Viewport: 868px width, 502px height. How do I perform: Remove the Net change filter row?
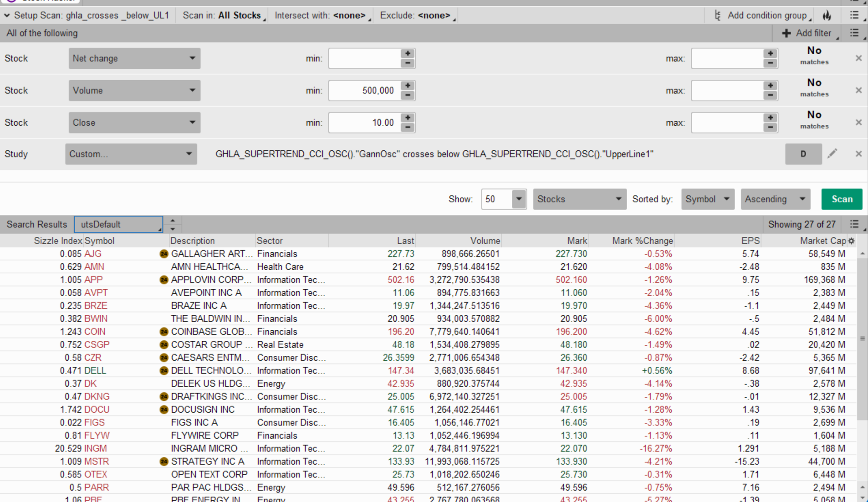point(858,58)
